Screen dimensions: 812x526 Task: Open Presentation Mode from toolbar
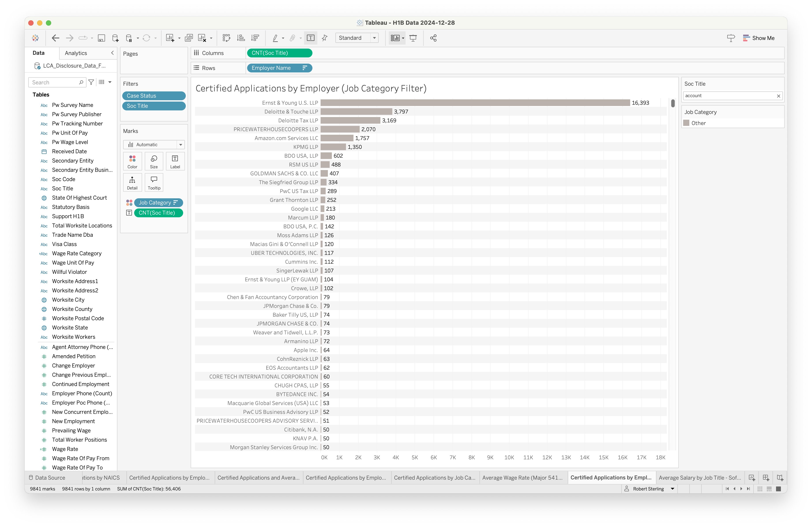tap(413, 38)
